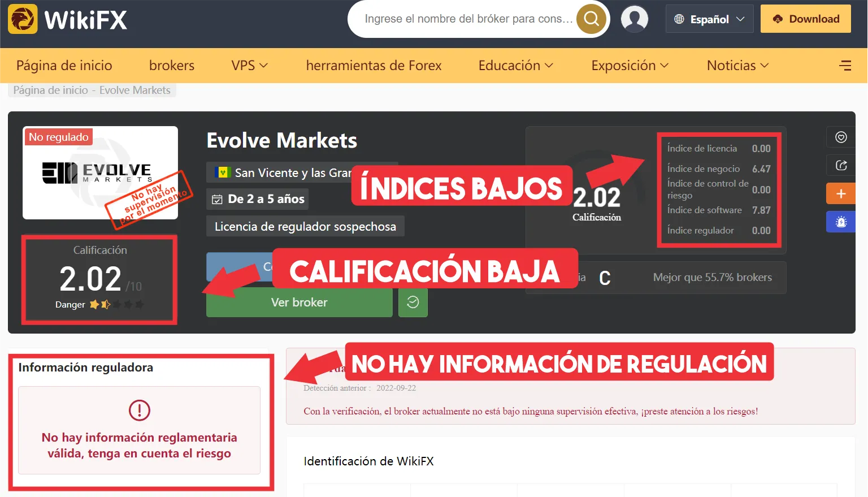Click the No regulado red tag
Viewport: 868px width, 497px height.
[58, 137]
